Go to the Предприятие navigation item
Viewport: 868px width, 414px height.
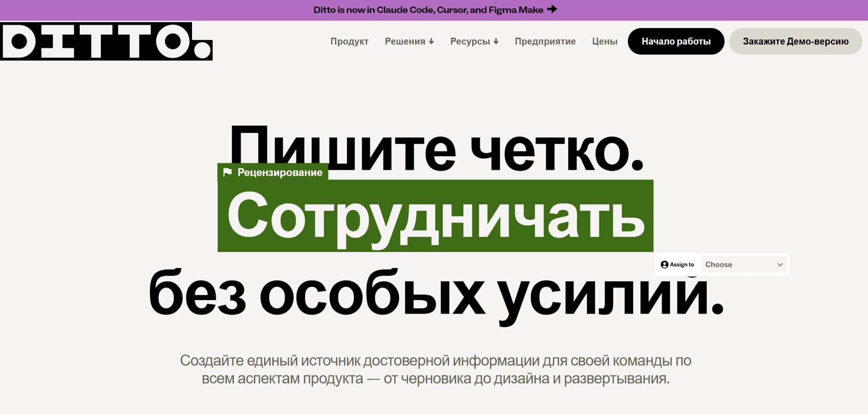(545, 41)
